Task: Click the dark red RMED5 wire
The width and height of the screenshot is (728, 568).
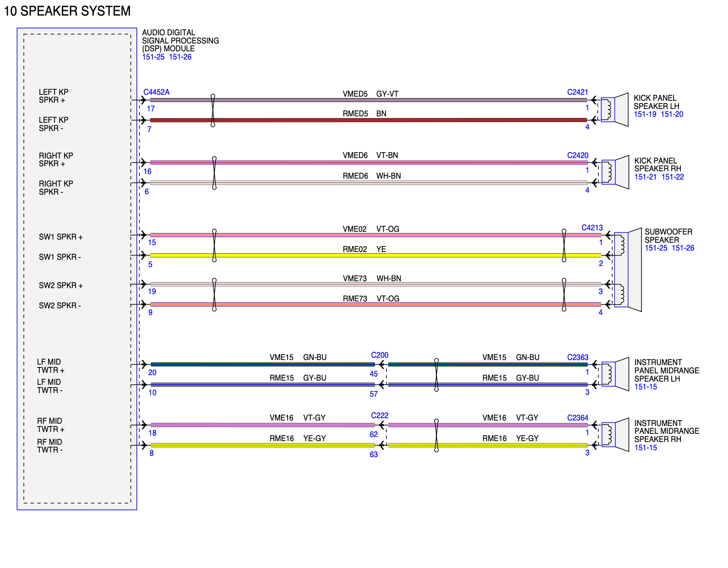Action: click(369, 120)
